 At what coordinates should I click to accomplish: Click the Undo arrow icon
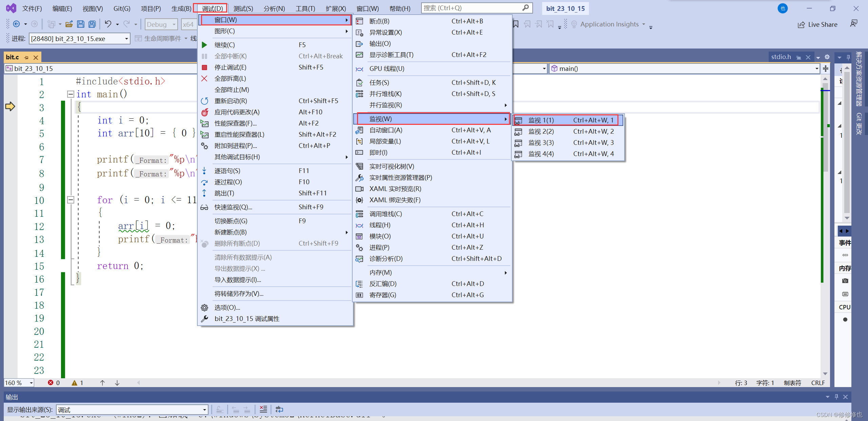pyautogui.click(x=108, y=24)
